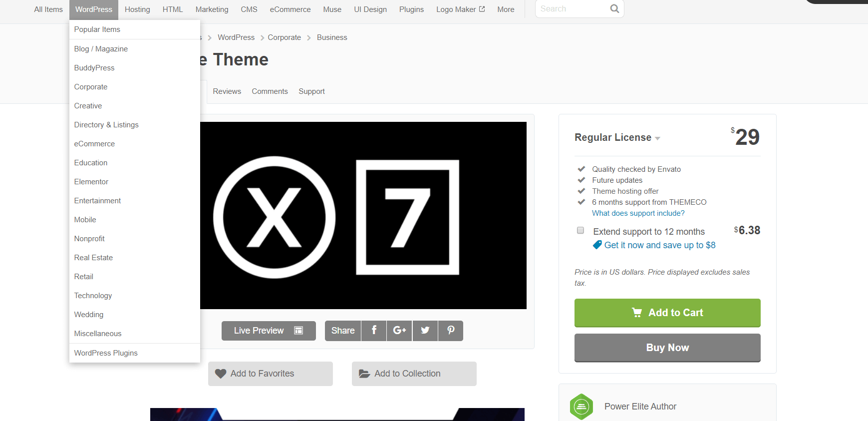This screenshot has height=421, width=868.
Task: Select Directory & Listings entry
Action: point(135,125)
